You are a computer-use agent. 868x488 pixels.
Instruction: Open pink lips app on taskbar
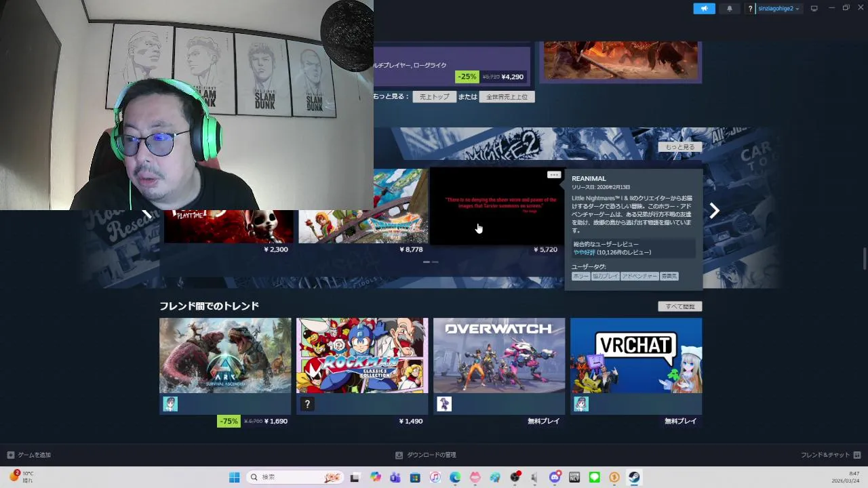(475, 477)
